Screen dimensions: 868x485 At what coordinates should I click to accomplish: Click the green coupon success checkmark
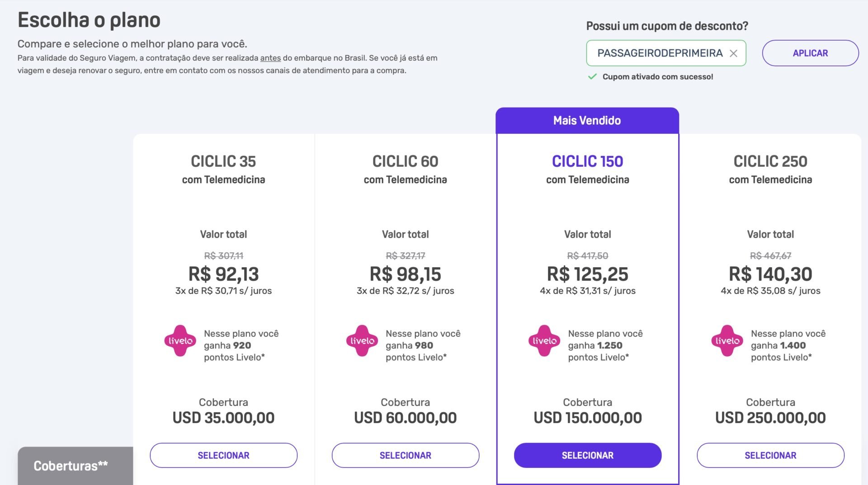pos(592,76)
